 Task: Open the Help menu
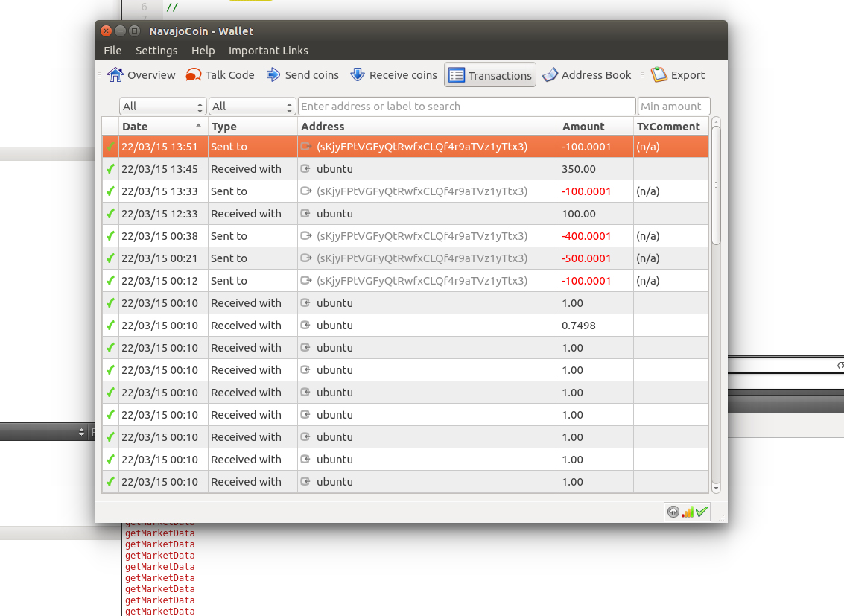[203, 51]
